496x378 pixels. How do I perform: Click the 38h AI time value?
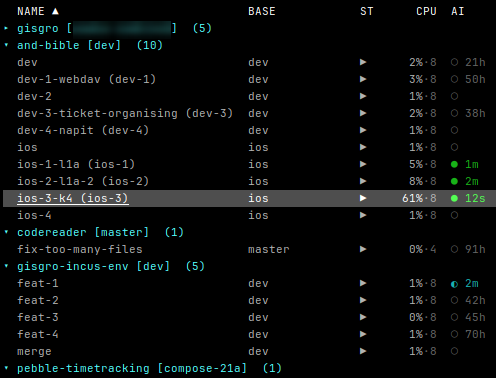pos(475,113)
